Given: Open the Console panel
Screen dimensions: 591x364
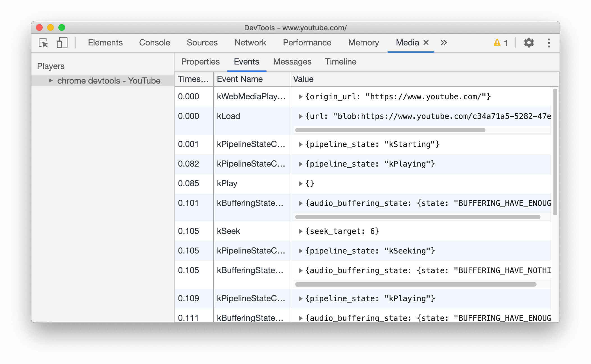Looking at the screenshot, I should (x=155, y=42).
